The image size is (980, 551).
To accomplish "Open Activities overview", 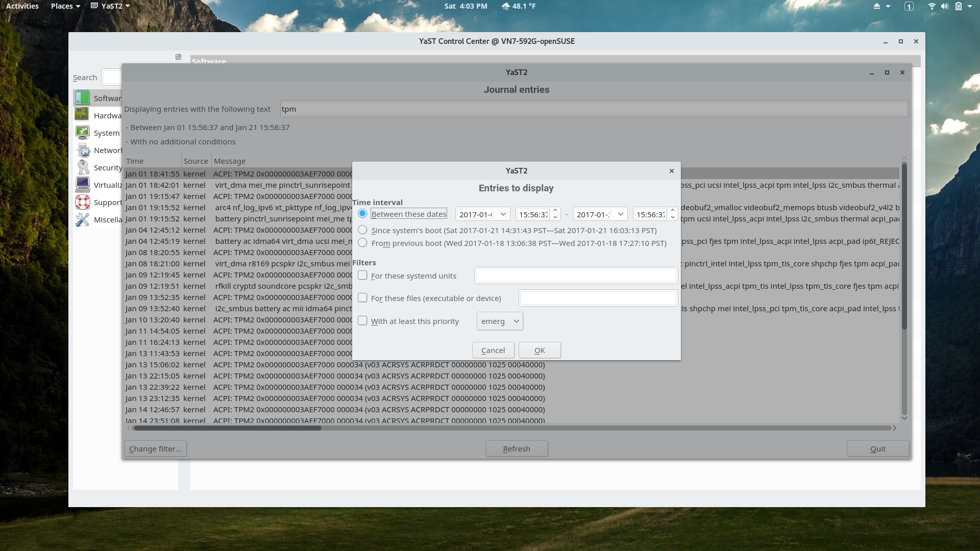I will (22, 6).
